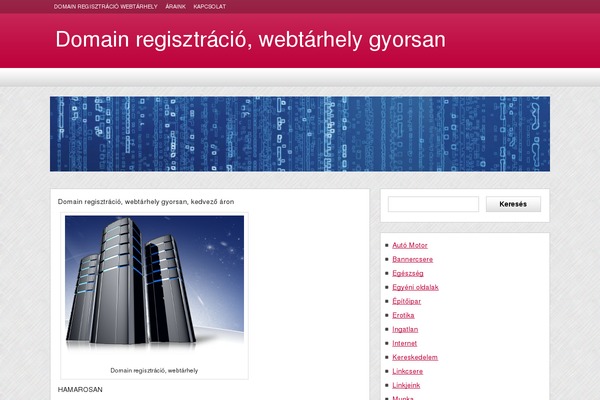The image size is (600, 400).
Task: Open the Építőipar category link
Action: point(406,301)
